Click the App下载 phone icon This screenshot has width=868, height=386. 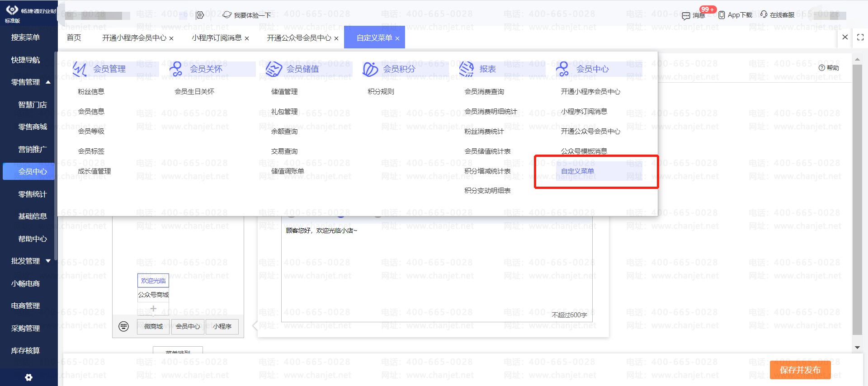722,15
